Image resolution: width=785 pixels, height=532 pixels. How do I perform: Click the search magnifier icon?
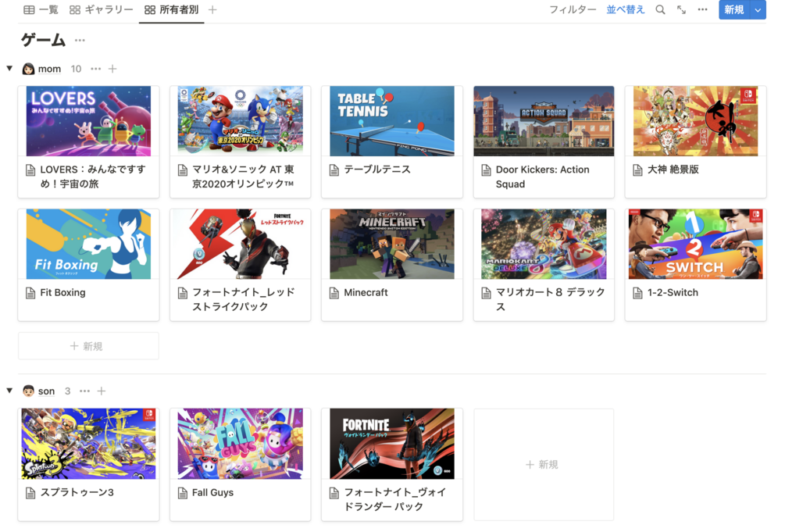660,9
